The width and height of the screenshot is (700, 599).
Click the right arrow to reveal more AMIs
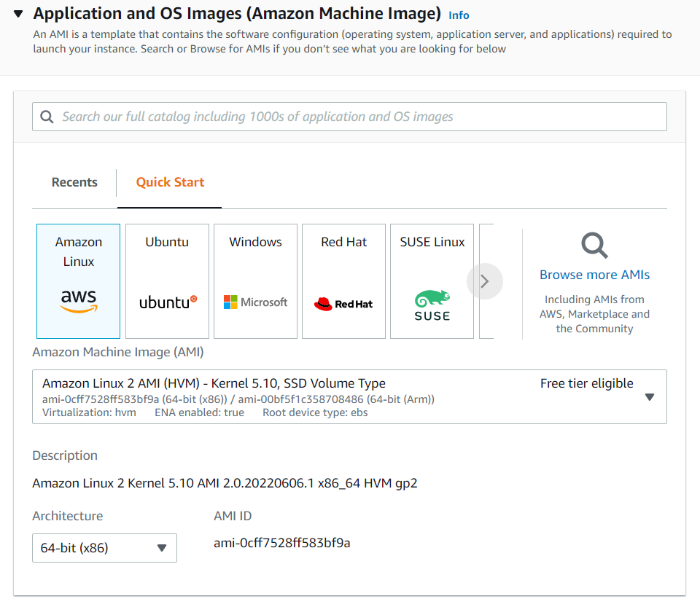485,281
